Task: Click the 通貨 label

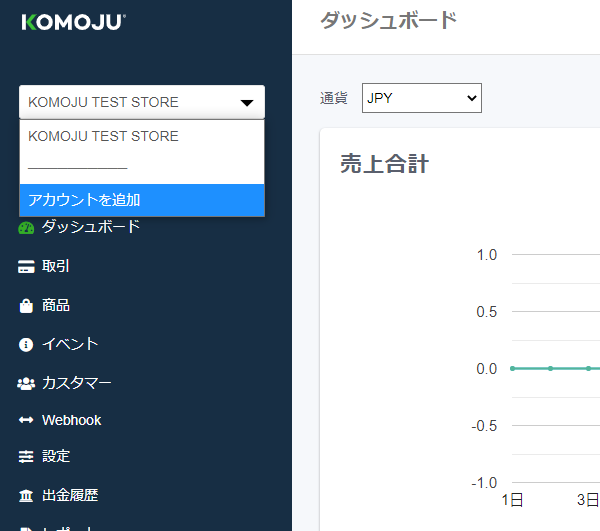Action: (334, 98)
